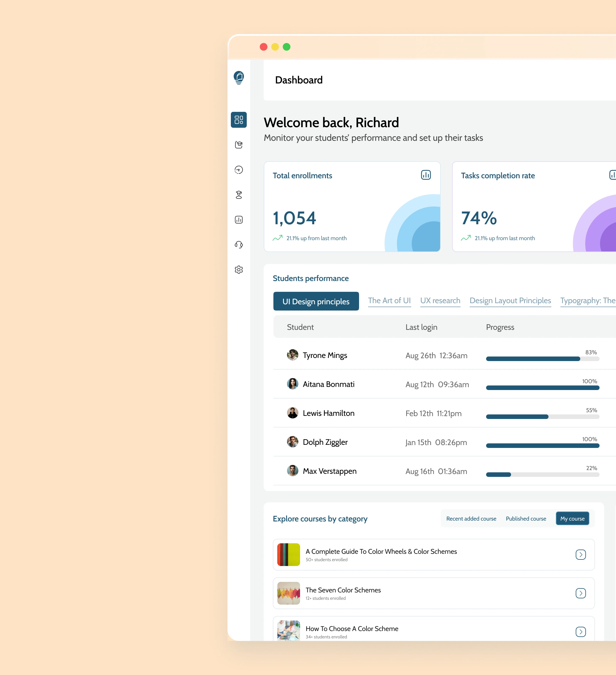The width and height of the screenshot is (616, 675).
Task: Select the My course filter
Action: 572,518
